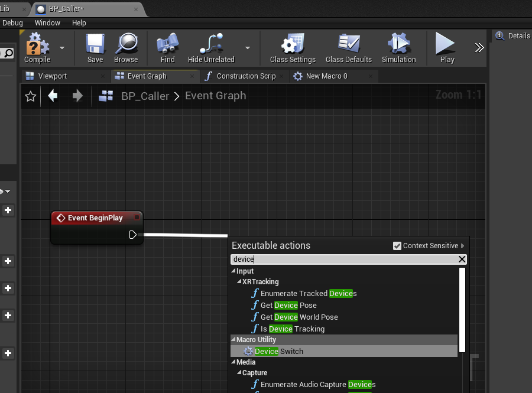The image size is (532, 393).
Task: Collapse the Macro Utility category
Action: [x=233, y=339]
